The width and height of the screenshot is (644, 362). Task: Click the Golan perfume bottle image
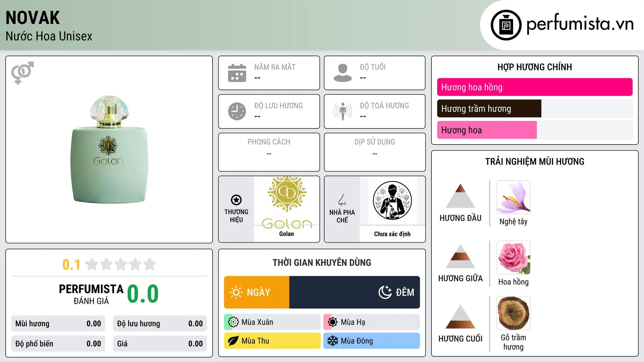[109, 150]
